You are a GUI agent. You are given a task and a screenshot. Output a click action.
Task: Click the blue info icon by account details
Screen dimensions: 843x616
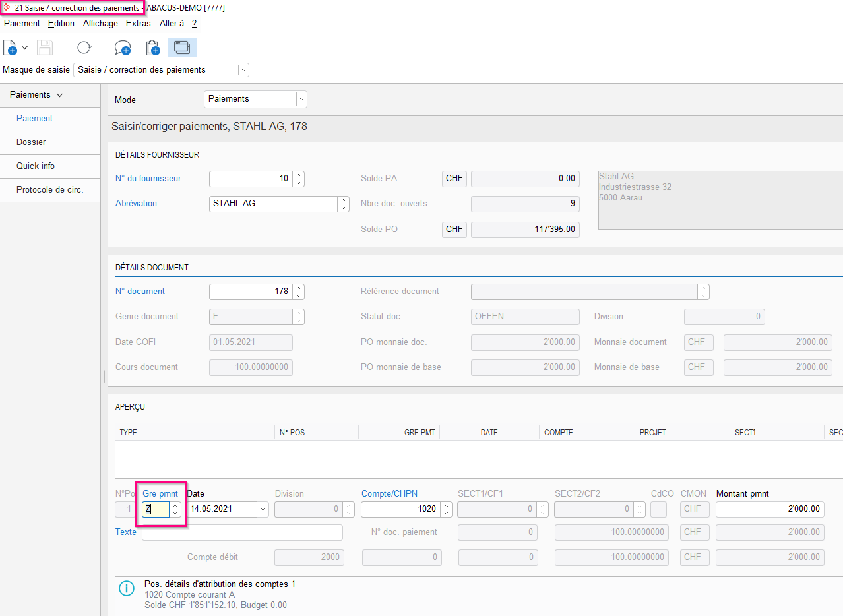point(125,588)
